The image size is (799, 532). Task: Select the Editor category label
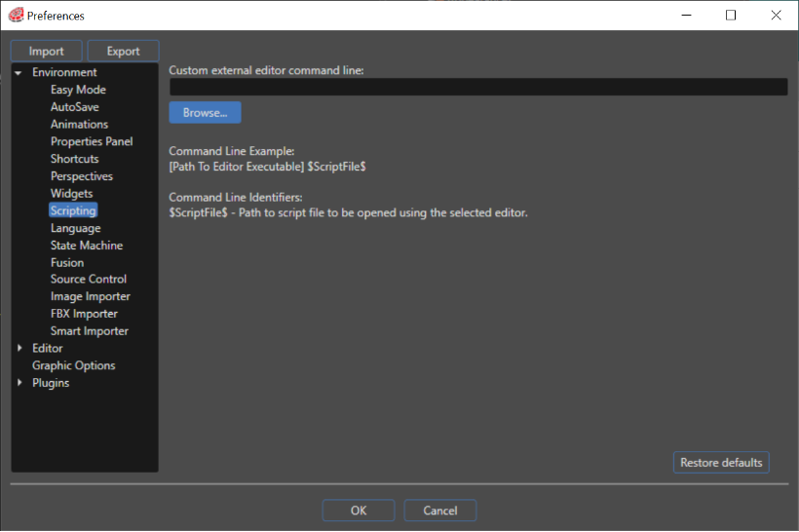pos(48,349)
